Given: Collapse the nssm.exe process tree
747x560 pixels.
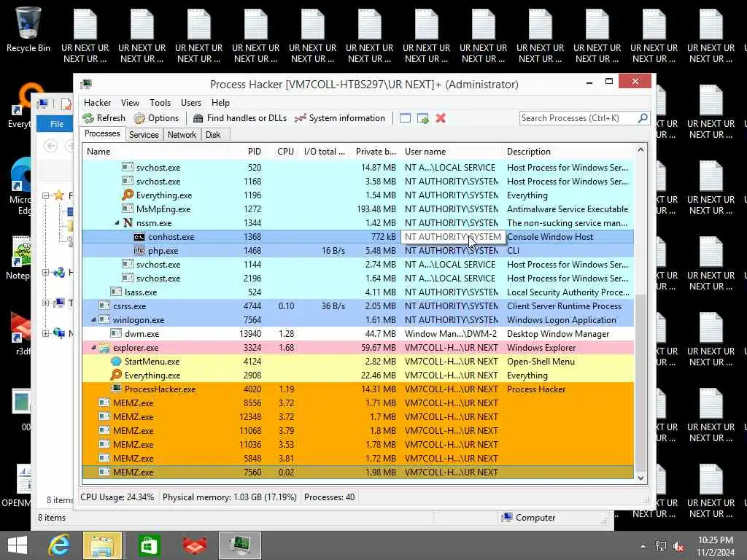Looking at the screenshot, I should pos(117,223).
